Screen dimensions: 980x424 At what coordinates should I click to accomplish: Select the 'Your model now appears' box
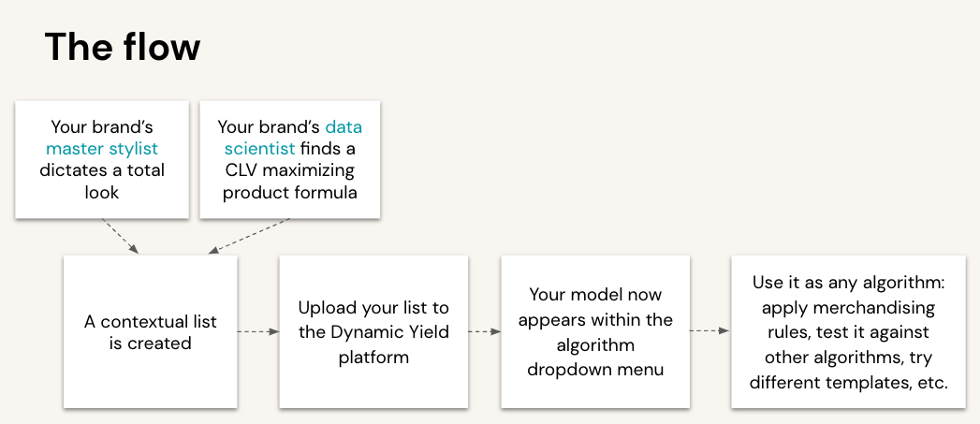tap(595, 331)
